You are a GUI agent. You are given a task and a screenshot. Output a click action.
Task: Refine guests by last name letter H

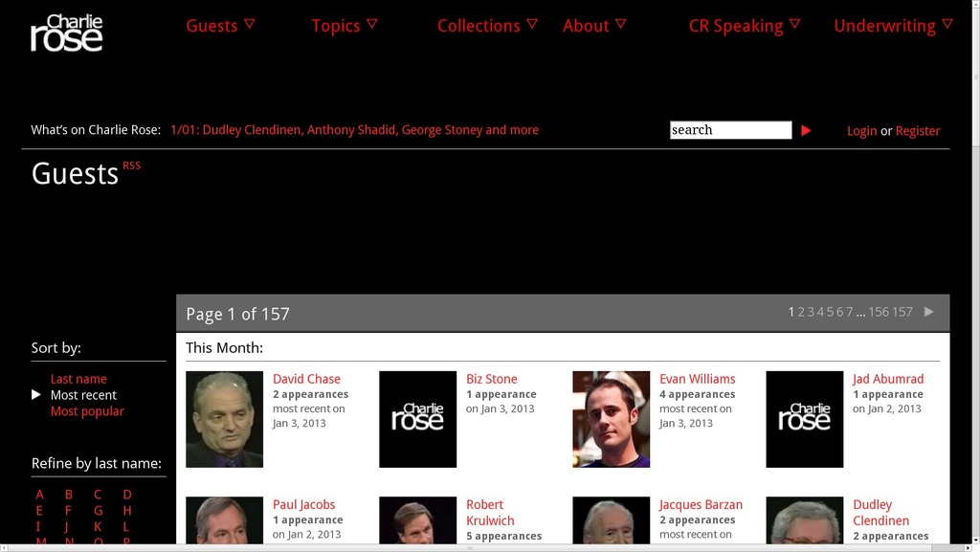[127, 511]
